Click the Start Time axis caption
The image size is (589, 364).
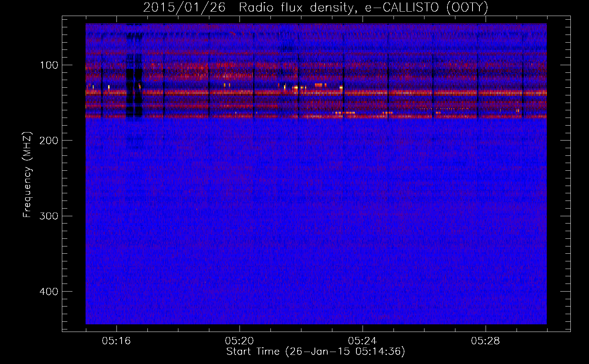pos(316,352)
